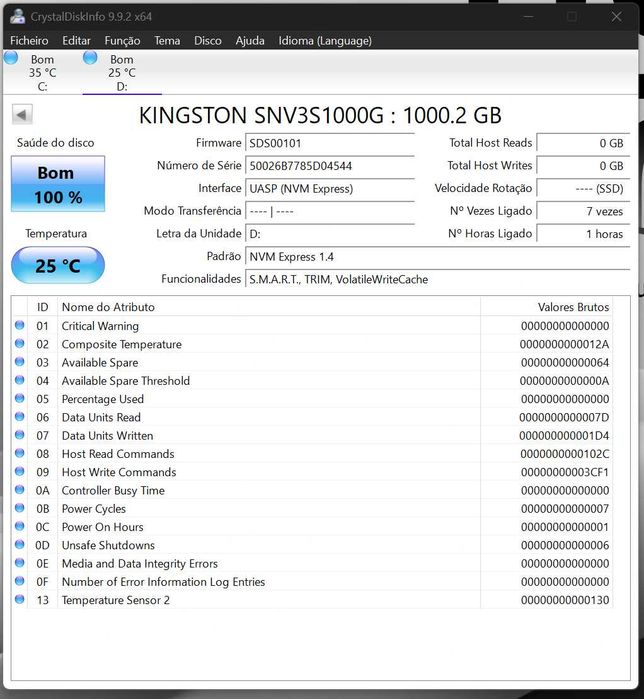Click status icon for Media and Data Integrity Errors
The width and height of the screenshot is (644, 699).
[x=20, y=563]
